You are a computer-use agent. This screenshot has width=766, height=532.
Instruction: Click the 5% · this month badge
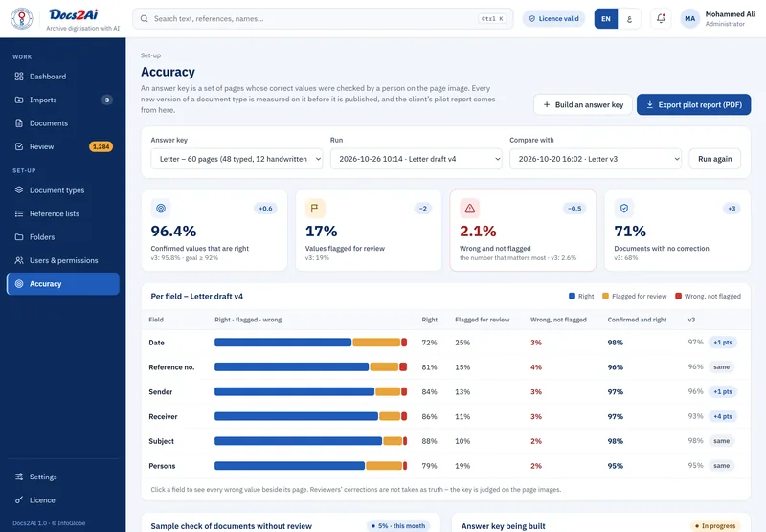click(398, 525)
